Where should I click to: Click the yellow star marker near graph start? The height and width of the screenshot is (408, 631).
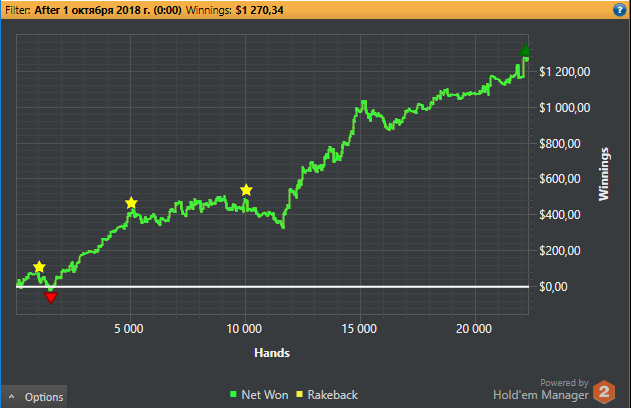[x=39, y=267]
